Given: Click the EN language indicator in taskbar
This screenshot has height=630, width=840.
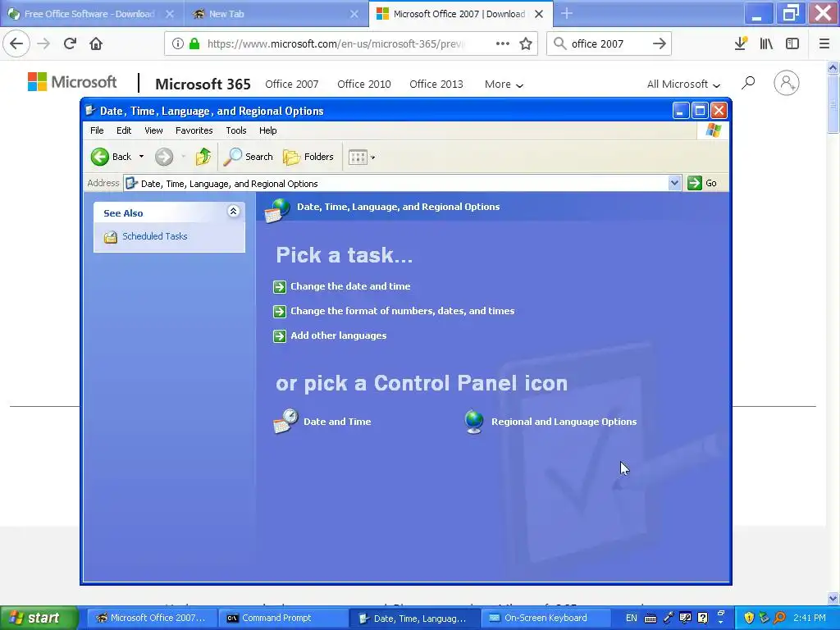Looking at the screenshot, I should 631,619.
